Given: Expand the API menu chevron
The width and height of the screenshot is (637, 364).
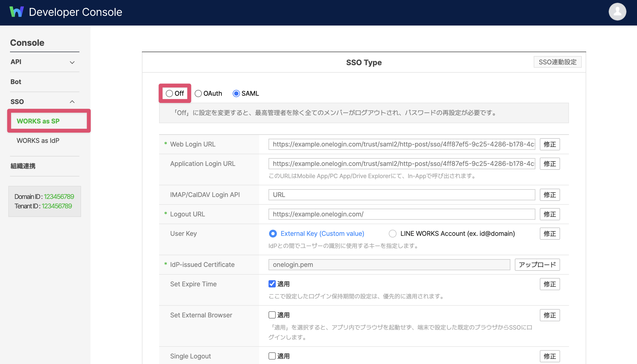Looking at the screenshot, I should [x=72, y=62].
